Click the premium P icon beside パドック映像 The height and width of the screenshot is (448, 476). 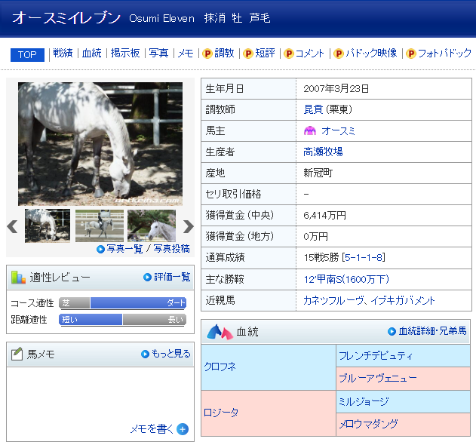coord(339,54)
